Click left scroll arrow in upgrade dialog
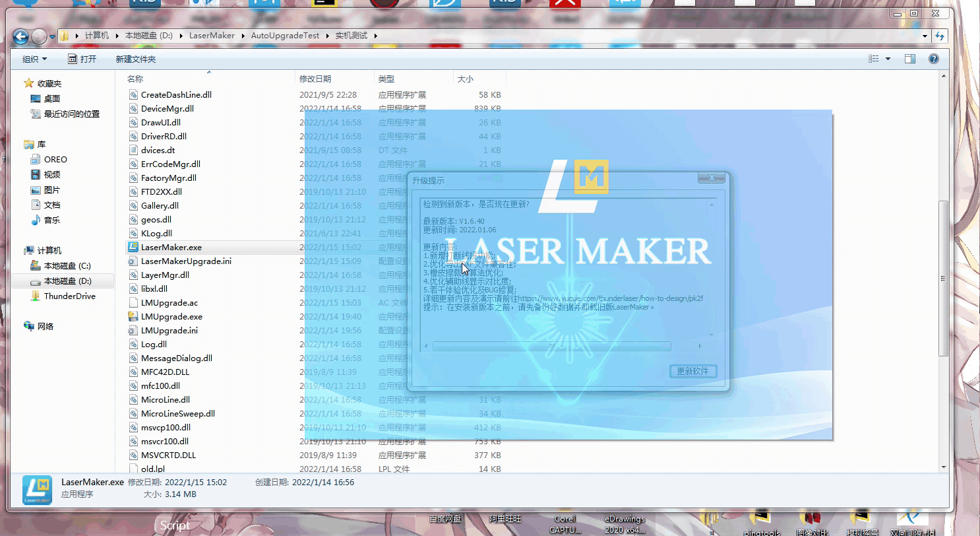The image size is (980, 536). tap(426, 346)
